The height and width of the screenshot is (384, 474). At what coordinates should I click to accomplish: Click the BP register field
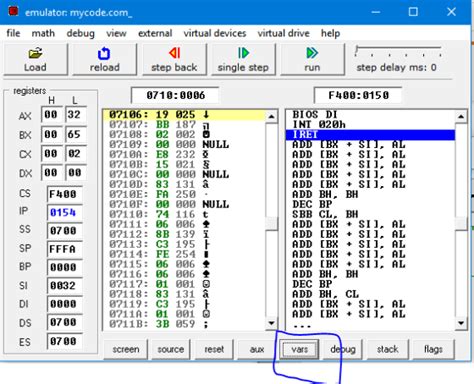pos(64,267)
